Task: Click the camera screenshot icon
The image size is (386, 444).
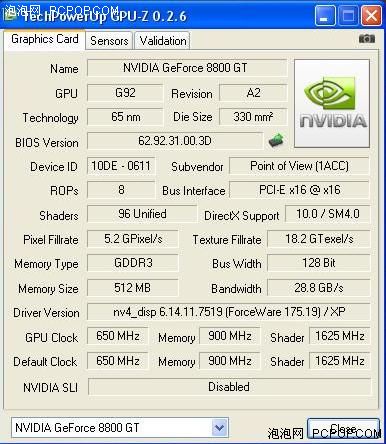Action: (367, 39)
